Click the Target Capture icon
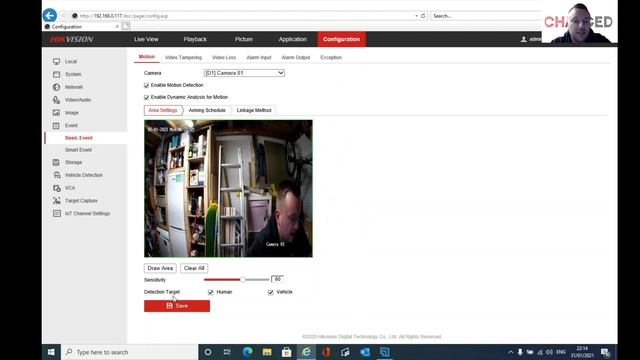640x360 pixels. pyautogui.click(x=56, y=200)
